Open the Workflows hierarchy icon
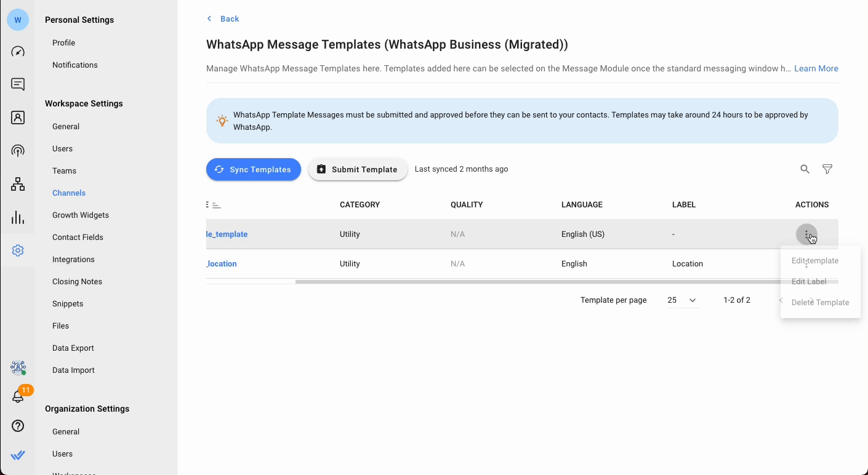This screenshot has height=475, width=868. (18, 184)
